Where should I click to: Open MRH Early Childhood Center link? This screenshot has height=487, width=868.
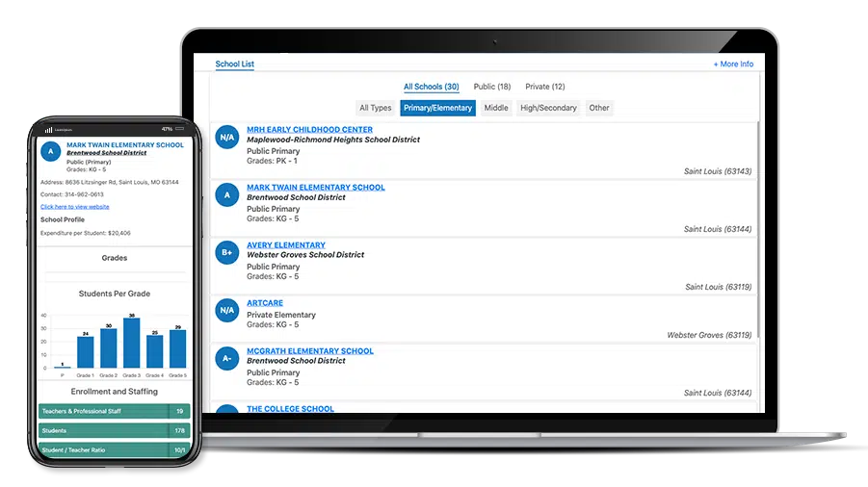[309, 129]
